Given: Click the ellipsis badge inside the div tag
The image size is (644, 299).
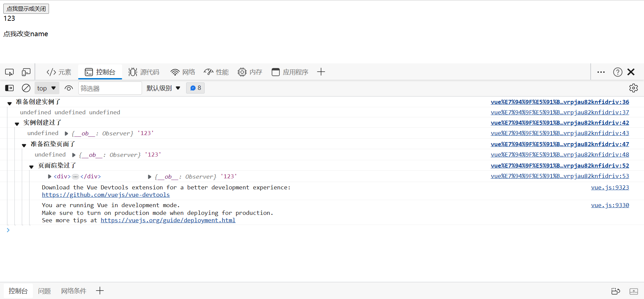Looking at the screenshot, I should [75, 177].
